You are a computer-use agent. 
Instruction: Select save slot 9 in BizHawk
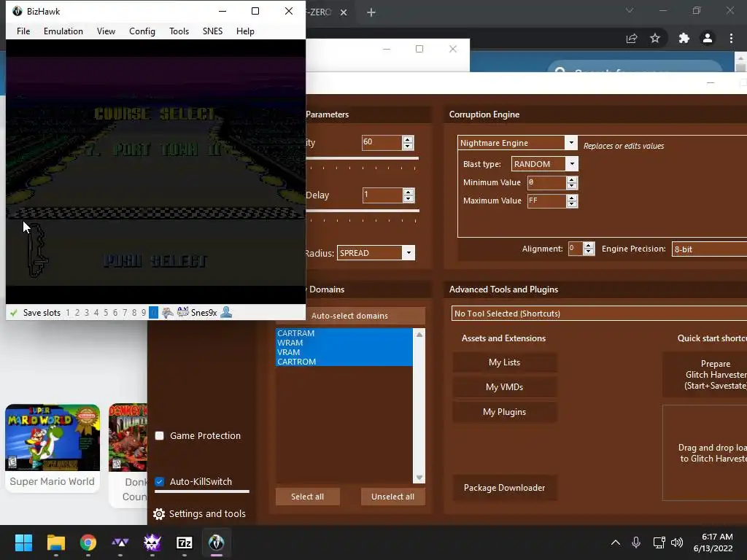tap(144, 312)
